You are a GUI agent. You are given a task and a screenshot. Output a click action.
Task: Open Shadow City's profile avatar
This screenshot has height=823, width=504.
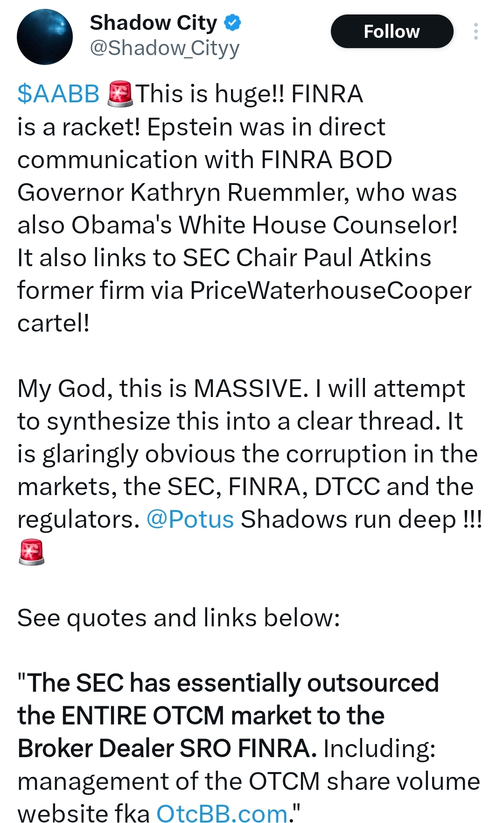point(45,37)
